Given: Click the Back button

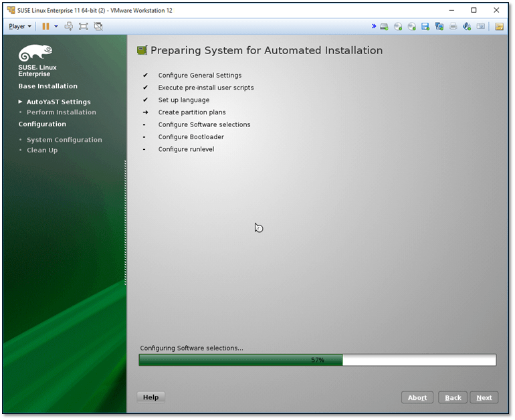Looking at the screenshot, I should pyautogui.click(x=453, y=398).
